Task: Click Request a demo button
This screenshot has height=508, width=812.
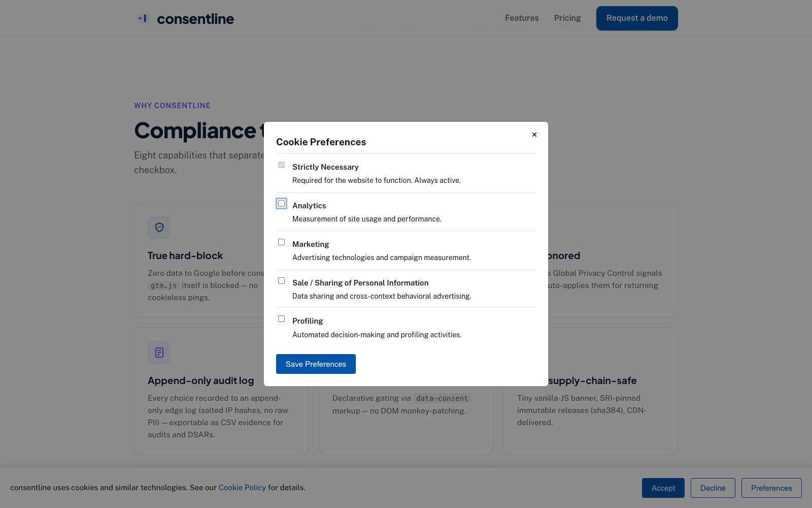Action: click(637, 18)
